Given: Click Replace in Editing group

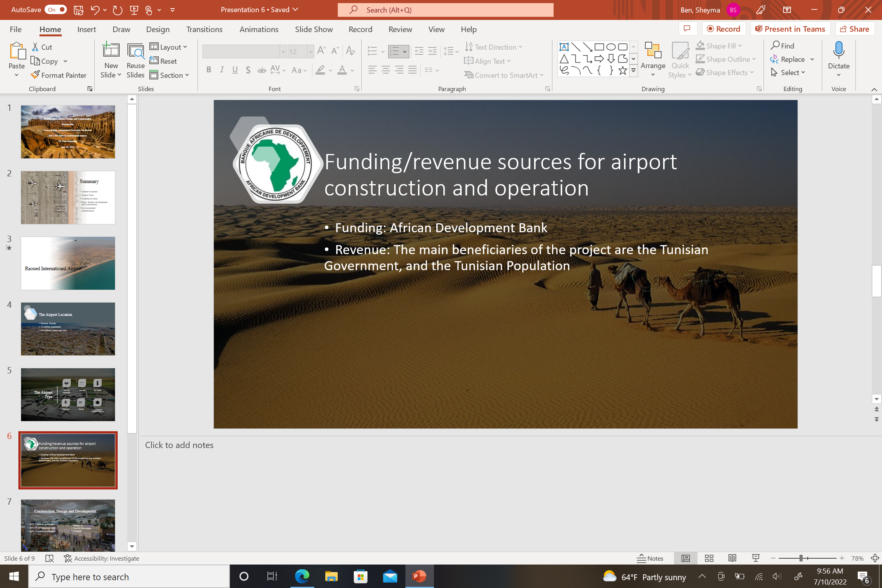Looking at the screenshot, I should click(787, 59).
